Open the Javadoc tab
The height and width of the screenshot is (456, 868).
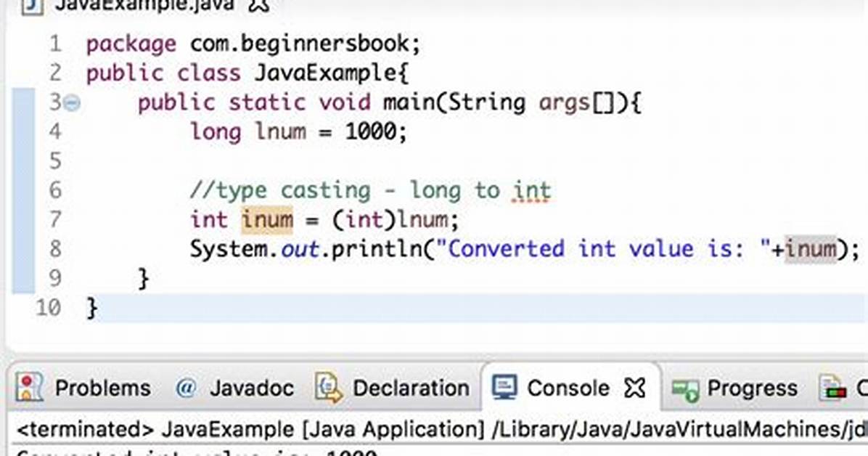click(251, 388)
